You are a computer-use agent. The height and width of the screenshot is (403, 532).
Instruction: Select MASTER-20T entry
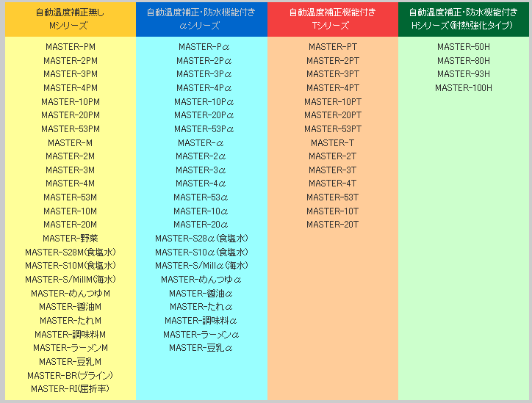coord(332,224)
